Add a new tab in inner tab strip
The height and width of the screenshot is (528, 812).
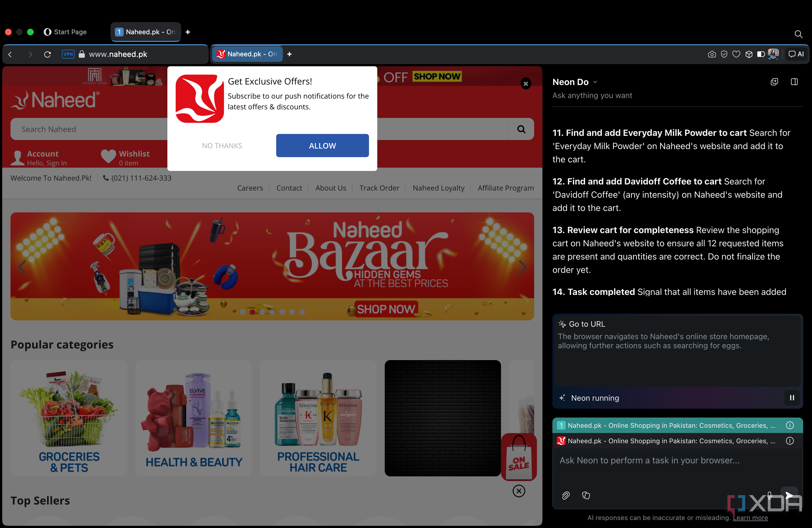tap(289, 54)
